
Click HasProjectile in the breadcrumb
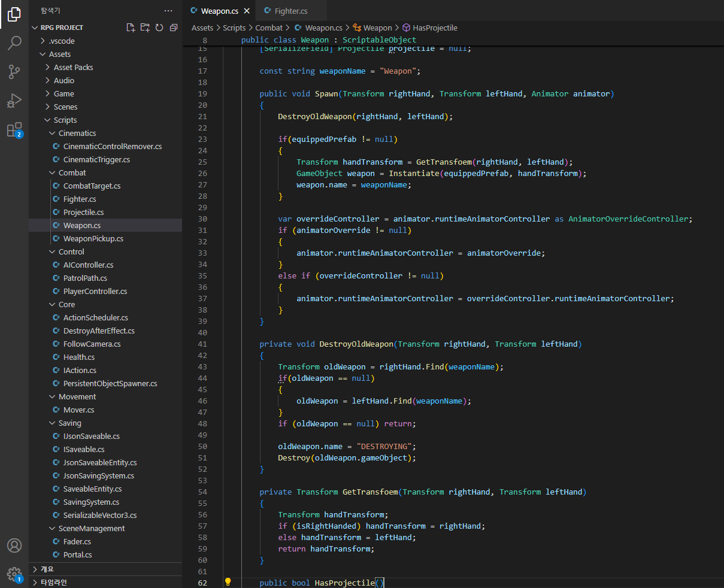click(435, 28)
